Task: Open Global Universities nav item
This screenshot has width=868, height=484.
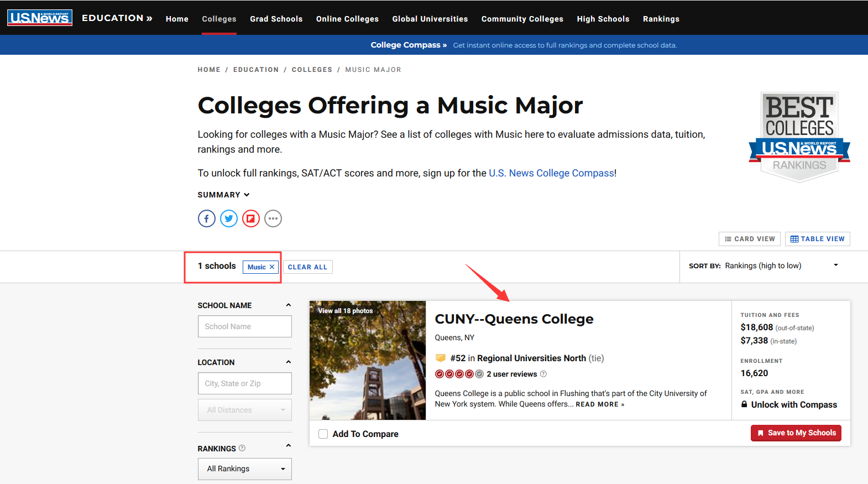Action: [x=430, y=19]
